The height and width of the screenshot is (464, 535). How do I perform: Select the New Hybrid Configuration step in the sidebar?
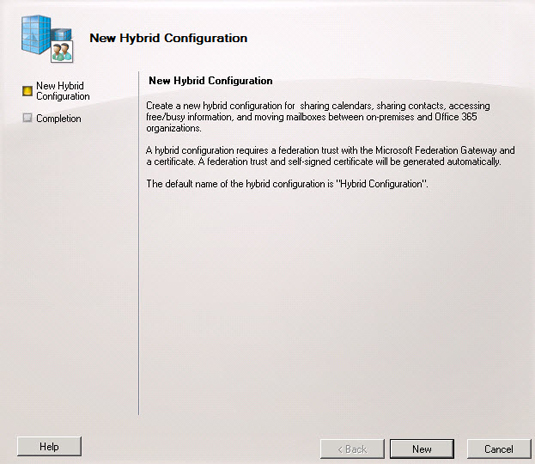click(x=63, y=91)
